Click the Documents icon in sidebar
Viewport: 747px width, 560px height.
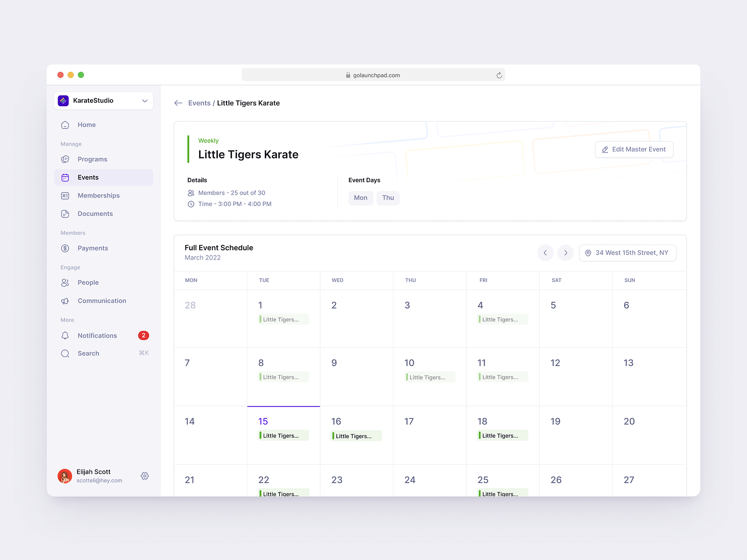pos(65,214)
